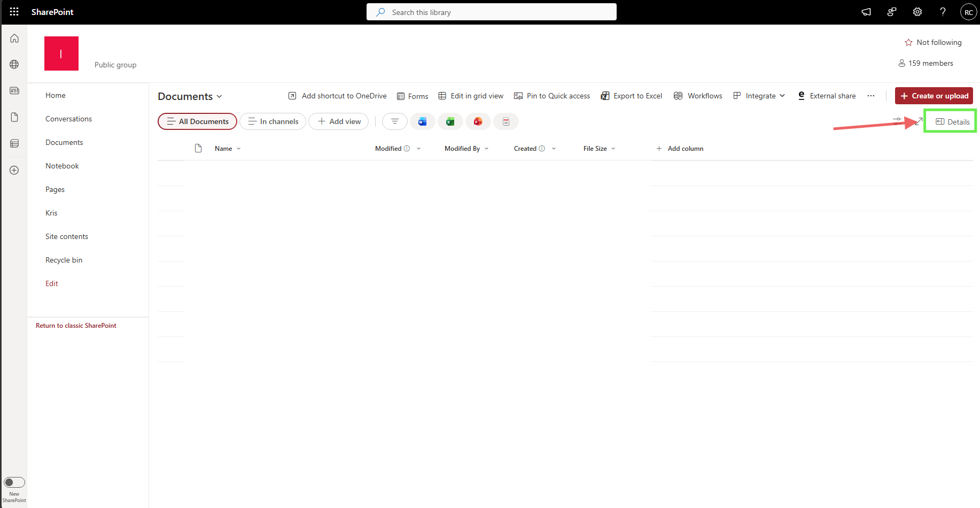Click the Add view button
The image size is (980, 508).
tap(339, 121)
